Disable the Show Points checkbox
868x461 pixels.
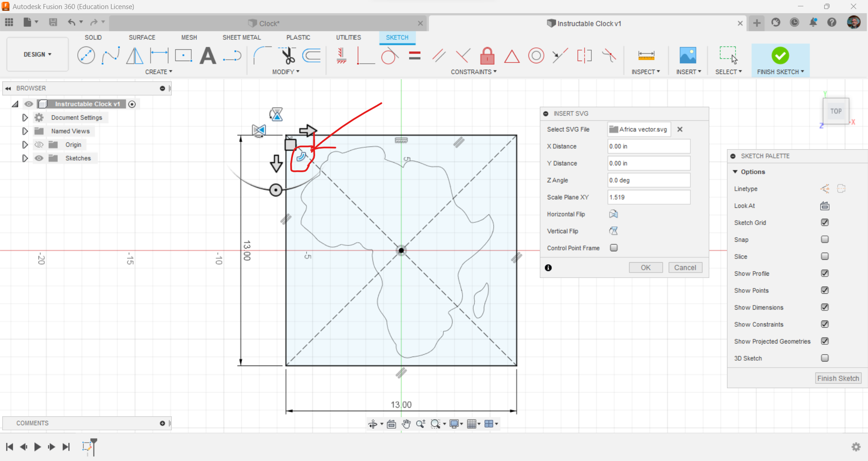coord(825,290)
